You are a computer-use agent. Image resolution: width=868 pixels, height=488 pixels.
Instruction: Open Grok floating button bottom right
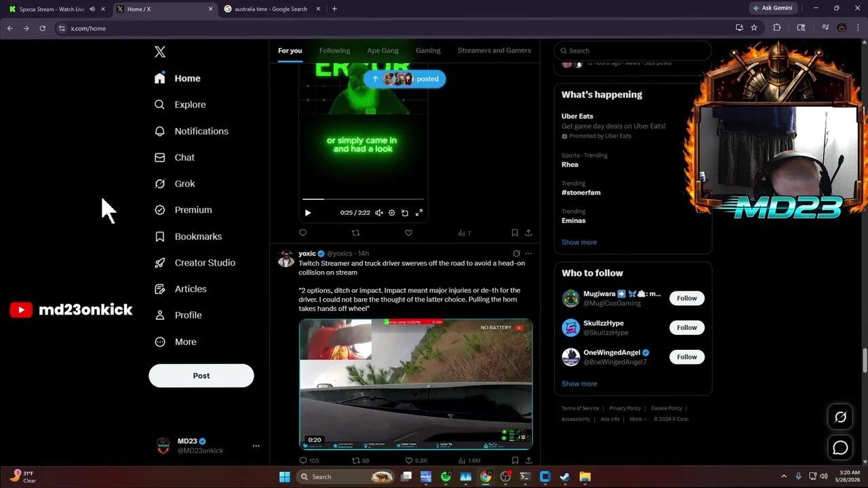point(840,418)
